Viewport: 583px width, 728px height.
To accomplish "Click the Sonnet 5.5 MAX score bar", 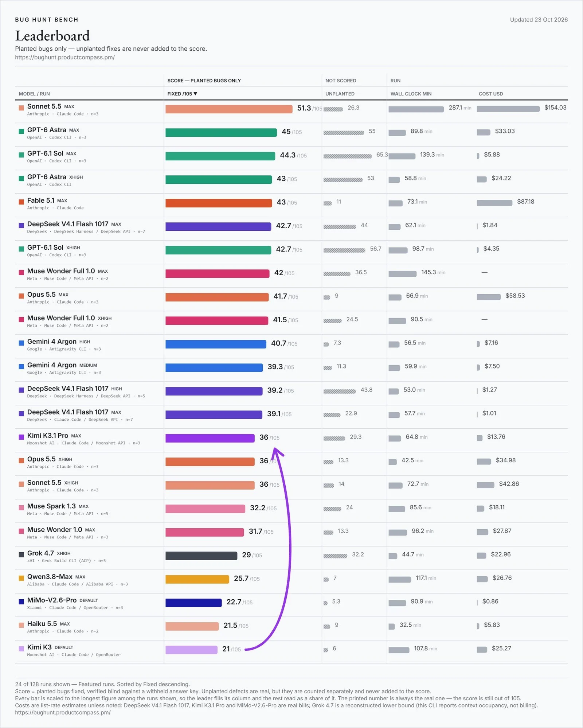I will point(229,109).
